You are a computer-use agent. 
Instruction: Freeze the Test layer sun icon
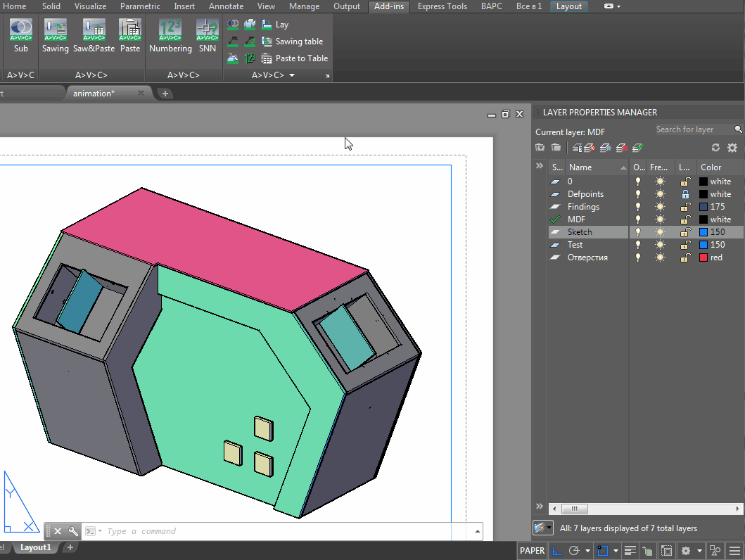coord(660,245)
